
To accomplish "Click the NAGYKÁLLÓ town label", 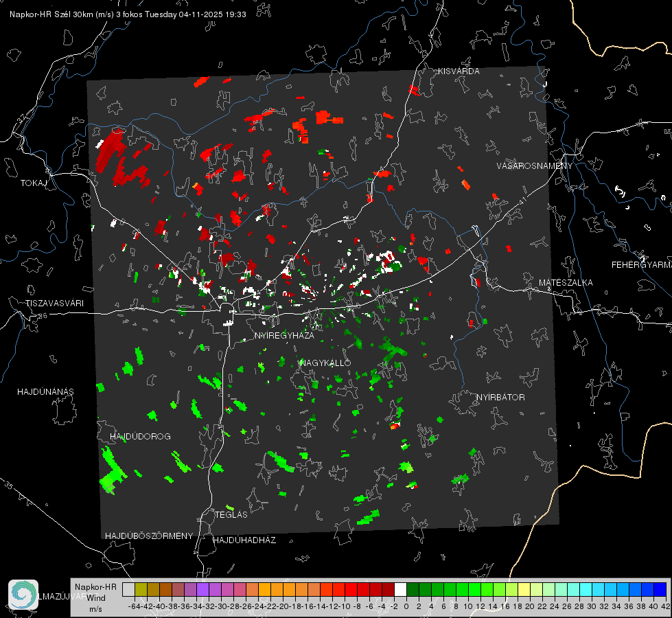I will [x=325, y=363].
